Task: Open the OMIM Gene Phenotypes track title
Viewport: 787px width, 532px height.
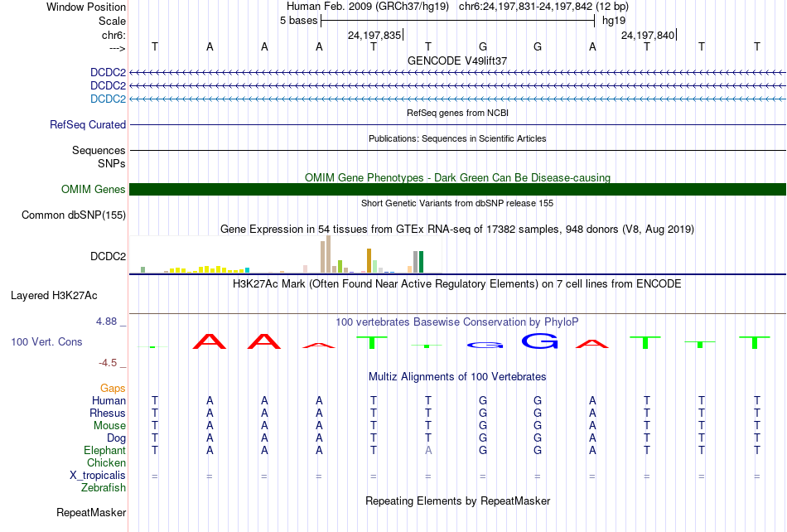Action: pos(457,177)
